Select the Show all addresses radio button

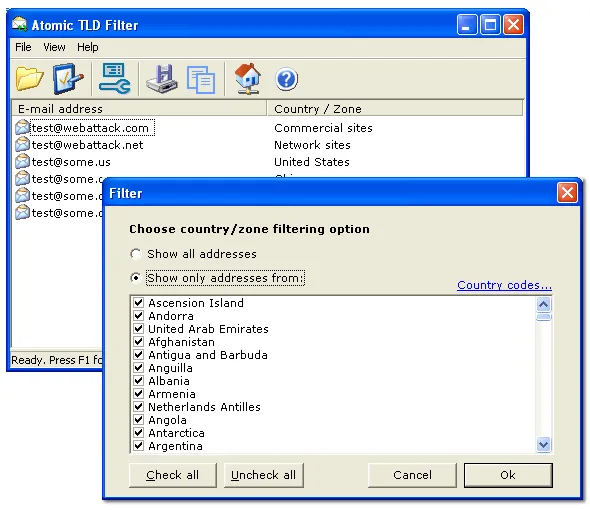point(135,254)
